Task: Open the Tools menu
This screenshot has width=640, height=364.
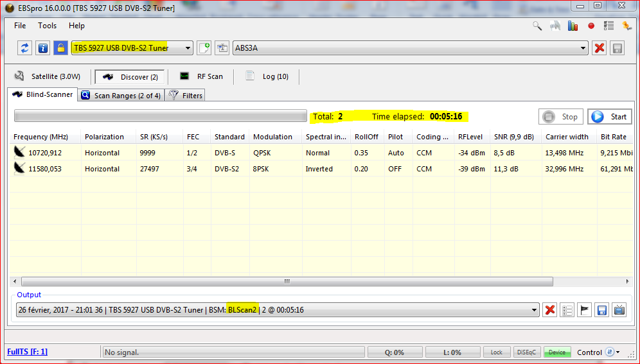Action: click(47, 26)
